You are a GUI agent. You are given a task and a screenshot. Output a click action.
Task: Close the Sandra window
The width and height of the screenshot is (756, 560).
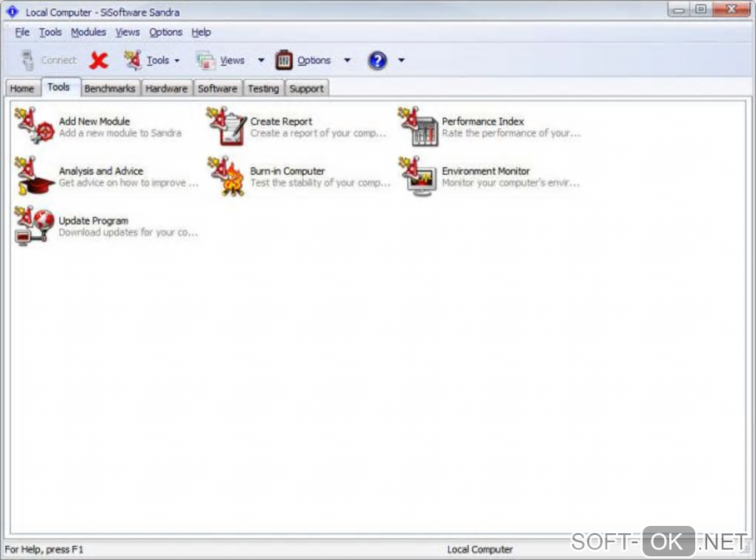pyautogui.click(x=731, y=9)
